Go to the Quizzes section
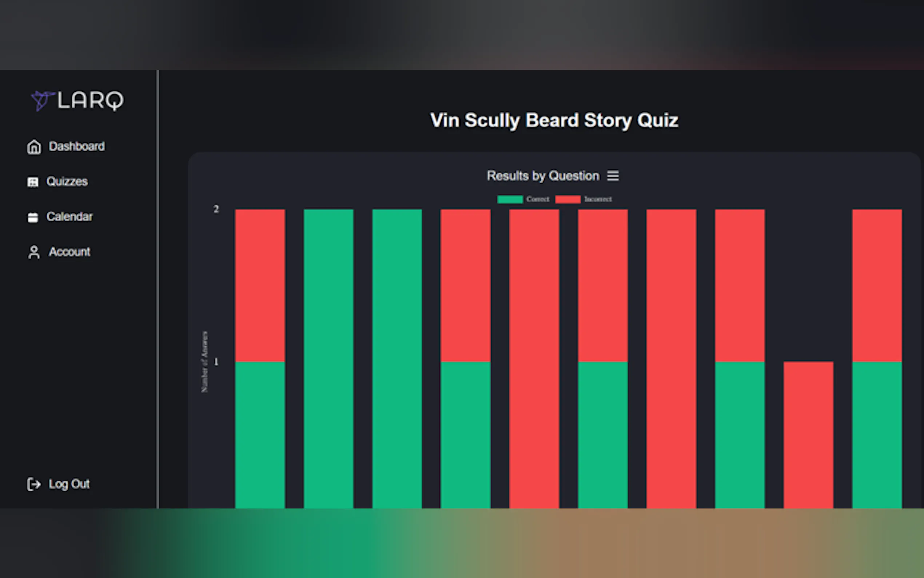 point(67,182)
